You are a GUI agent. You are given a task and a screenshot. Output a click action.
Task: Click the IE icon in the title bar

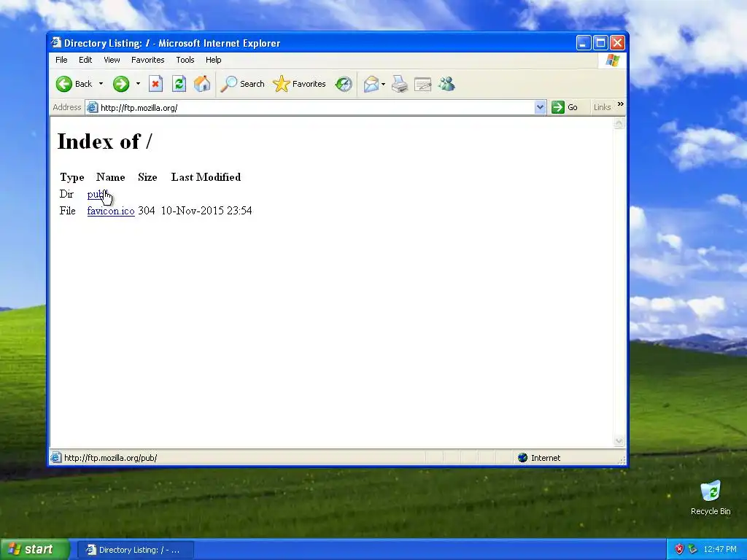tap(56, 42)
